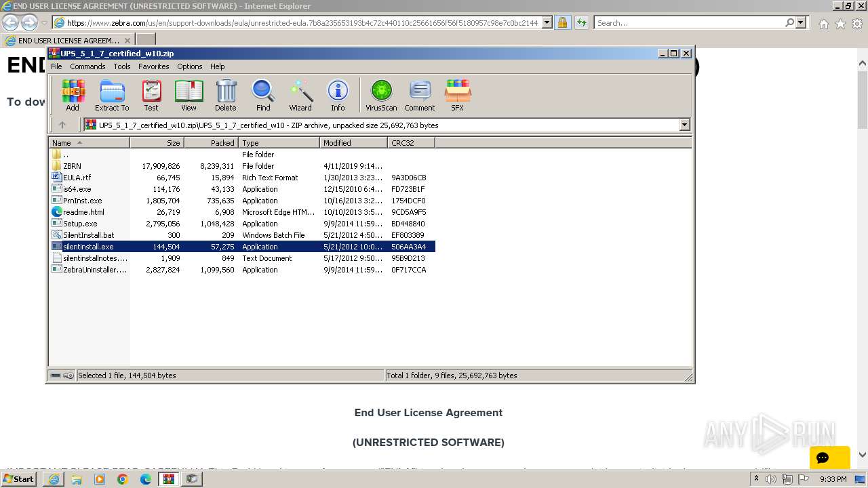Click the CRC32 value 506AA3A4
The image size is (868, 488).
click(x=408, y=247)
